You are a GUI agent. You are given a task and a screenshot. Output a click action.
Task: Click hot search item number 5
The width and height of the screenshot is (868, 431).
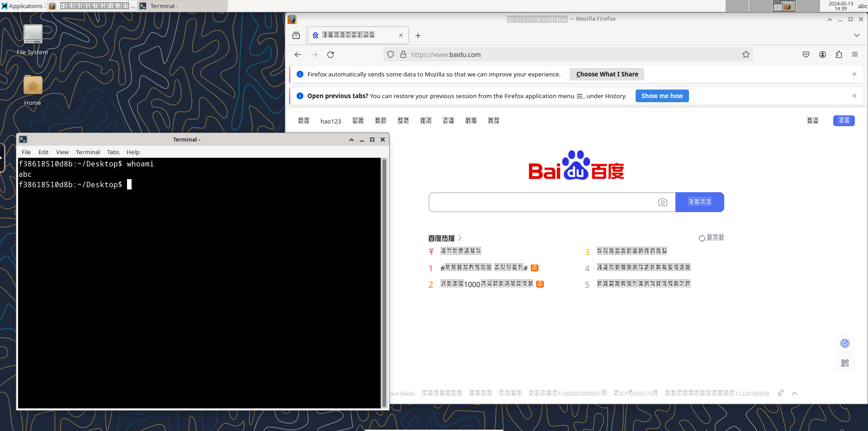[637, 284]
